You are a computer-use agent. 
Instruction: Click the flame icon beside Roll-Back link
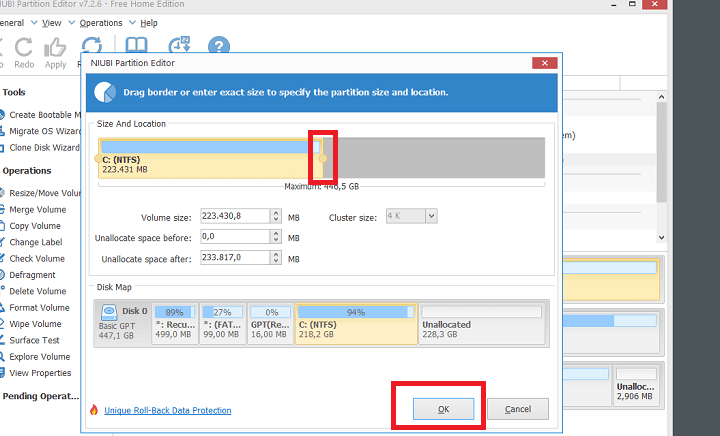tap(94, 410)
